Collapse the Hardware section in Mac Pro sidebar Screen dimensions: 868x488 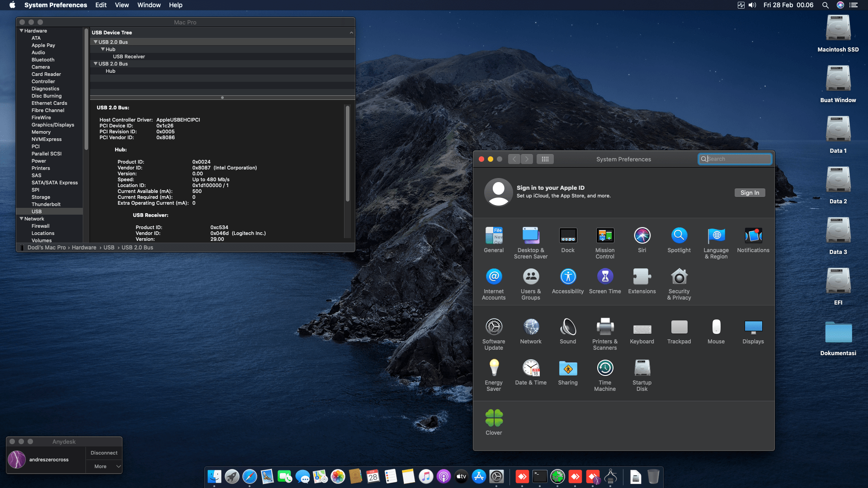(21, 31)
